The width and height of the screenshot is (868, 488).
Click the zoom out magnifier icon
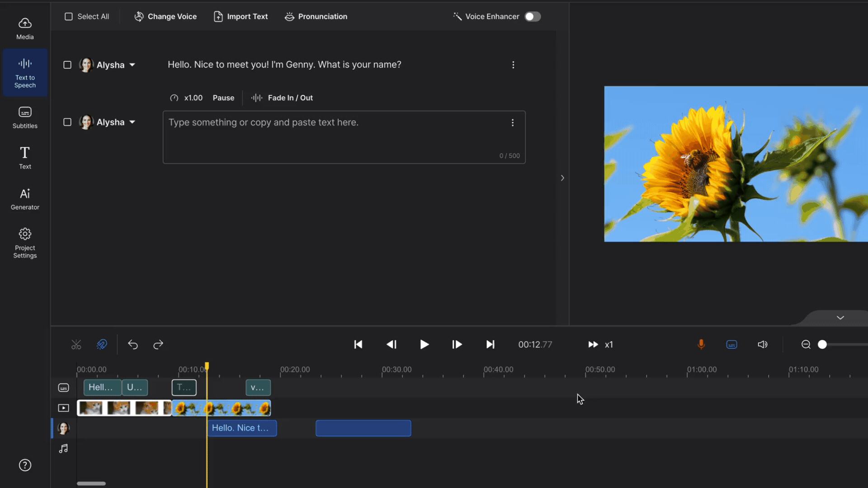[x=806, y=345]
